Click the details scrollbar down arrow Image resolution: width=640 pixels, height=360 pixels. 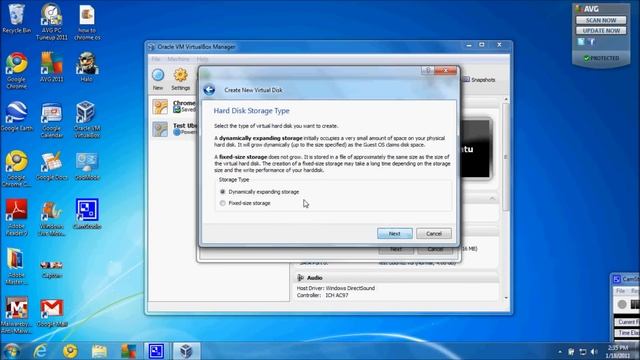coord(506,298)
